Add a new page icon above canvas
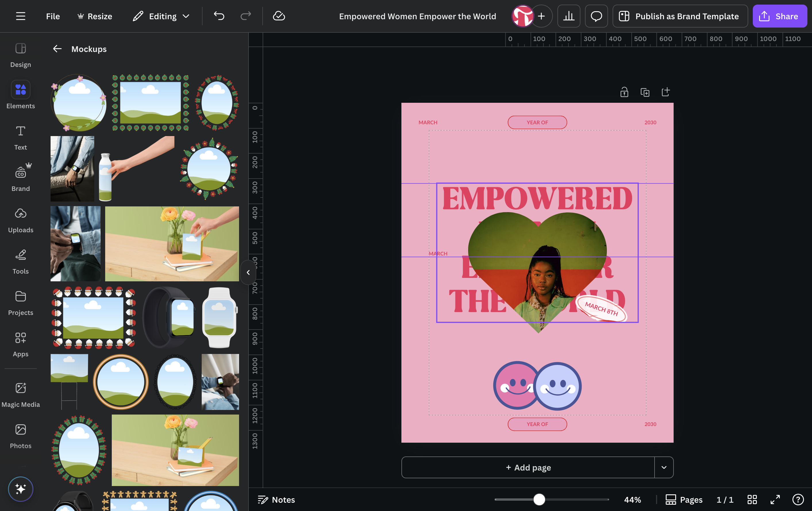This screenshot has height=511, width=812. 665,92
